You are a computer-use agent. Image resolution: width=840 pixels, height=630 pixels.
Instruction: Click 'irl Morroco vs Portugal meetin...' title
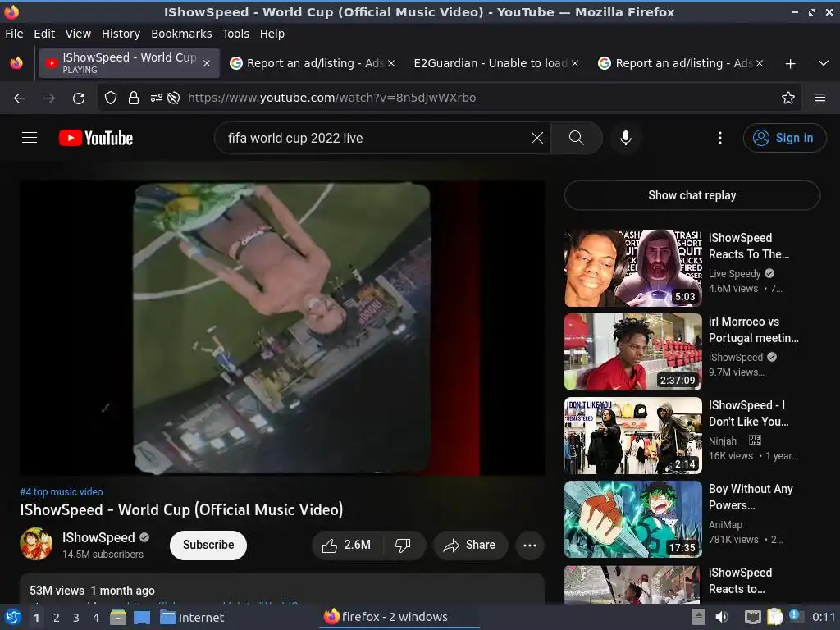click(x=753, y=330)
